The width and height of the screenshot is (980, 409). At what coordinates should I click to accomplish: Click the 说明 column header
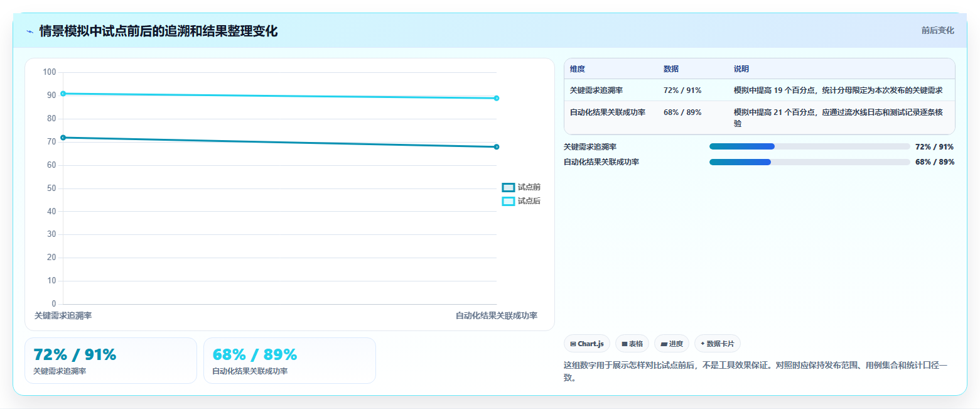coord(741,69)
